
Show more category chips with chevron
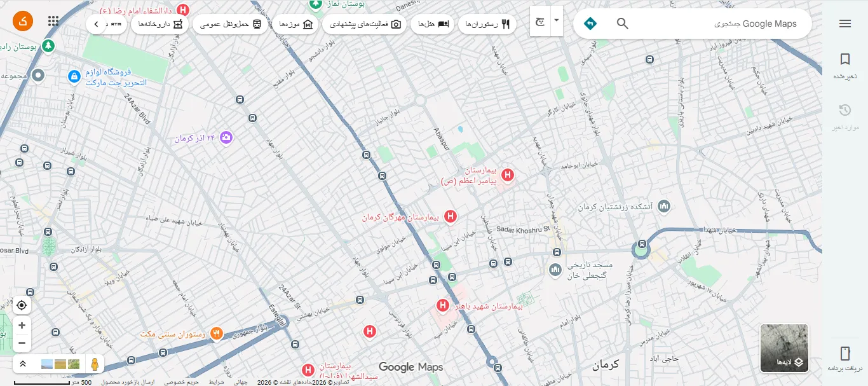click(96, 24)
